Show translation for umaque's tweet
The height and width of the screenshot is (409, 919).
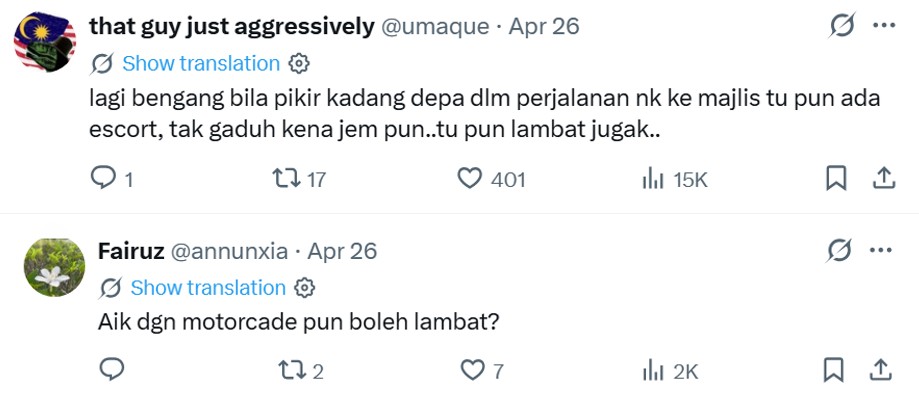click(200, 64)
